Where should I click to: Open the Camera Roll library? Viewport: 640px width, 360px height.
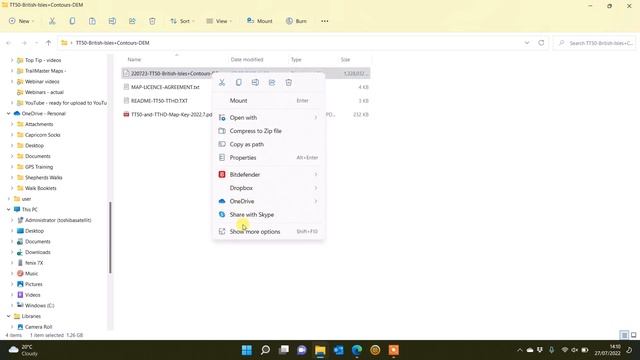pyautogui.click(x=38, y=327)
